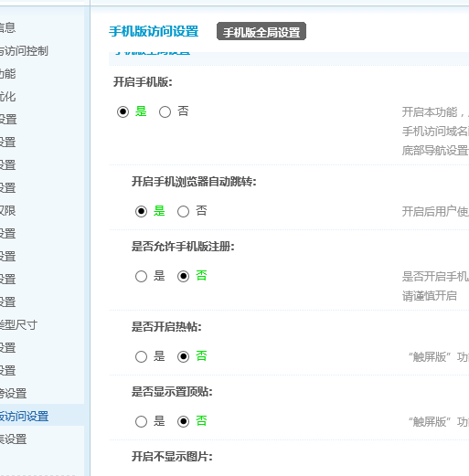The width and height of the screenshot is (469, 476).
Task: Click hint text starting 手机访问域名
Action: (x=435, y=132)
